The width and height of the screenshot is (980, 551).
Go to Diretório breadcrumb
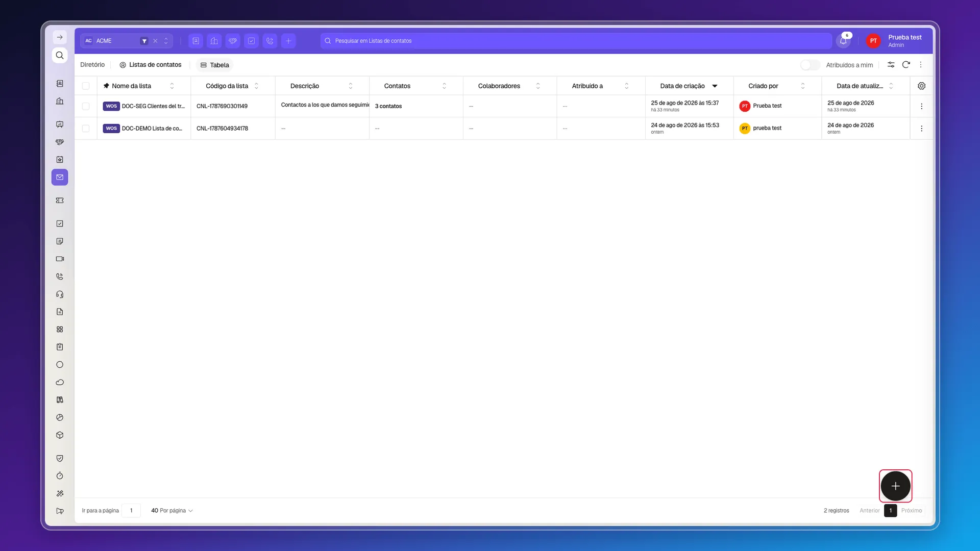92,65
